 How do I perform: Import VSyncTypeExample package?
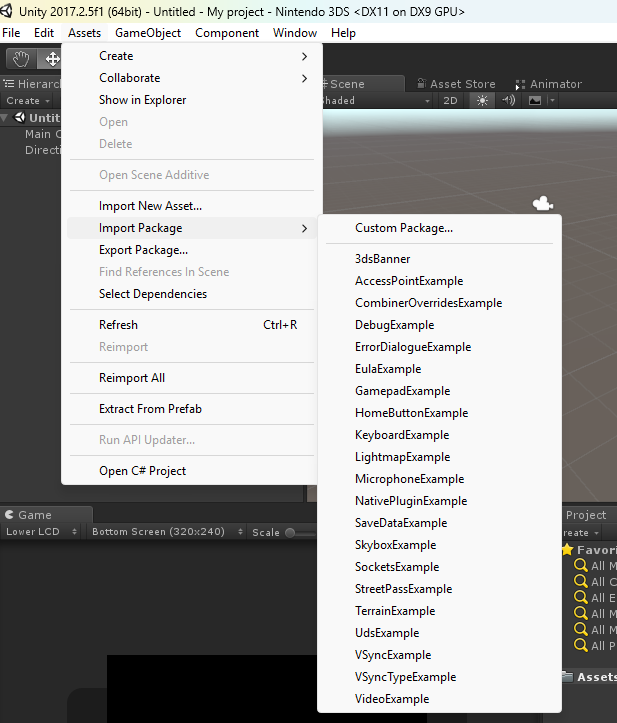click(x=439, y=677)
